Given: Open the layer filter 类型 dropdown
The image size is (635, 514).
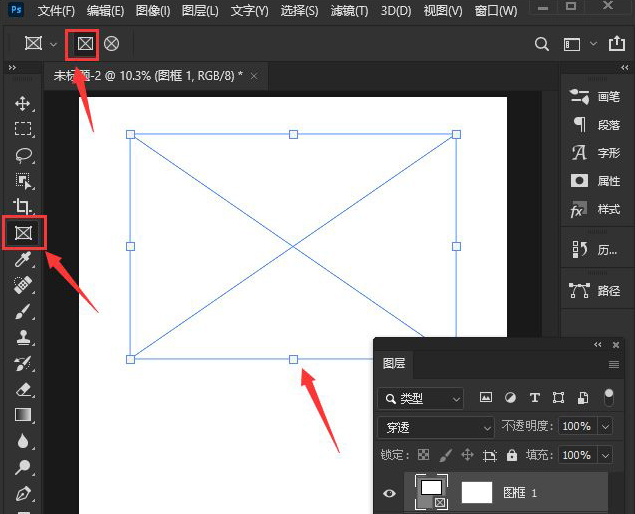Looking at the screenshot, I should coord(420,399).
